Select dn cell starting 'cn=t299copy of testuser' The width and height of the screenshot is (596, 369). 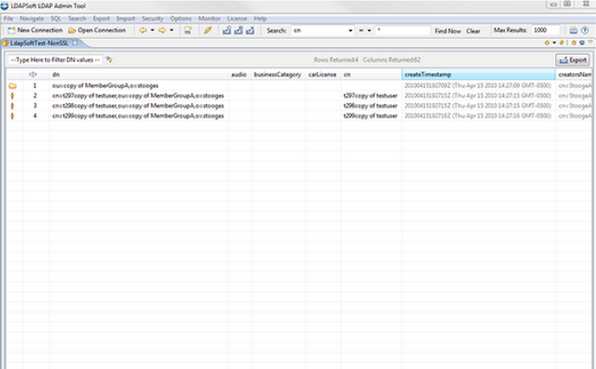tap(138, 116)
